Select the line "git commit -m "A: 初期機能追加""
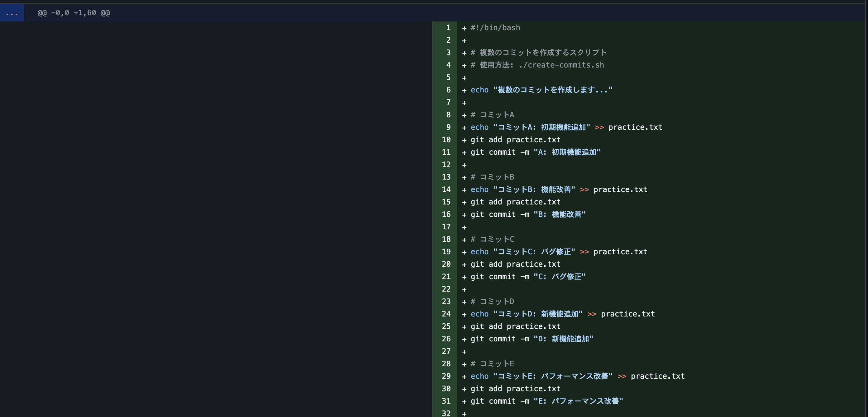The height and width of the screenshot is (417, 868). [x=535, y=152]
